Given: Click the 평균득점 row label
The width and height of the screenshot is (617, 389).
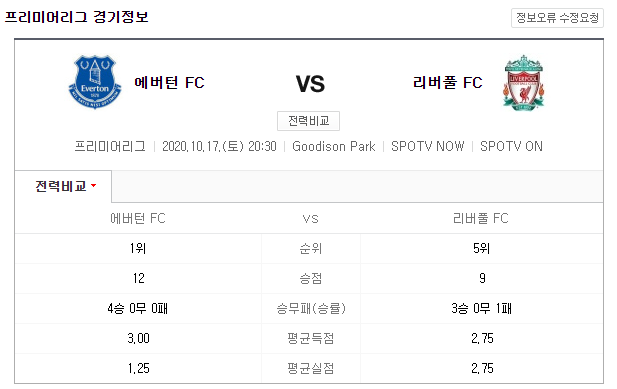Looking at the screenshot, I should pos(311,338).
